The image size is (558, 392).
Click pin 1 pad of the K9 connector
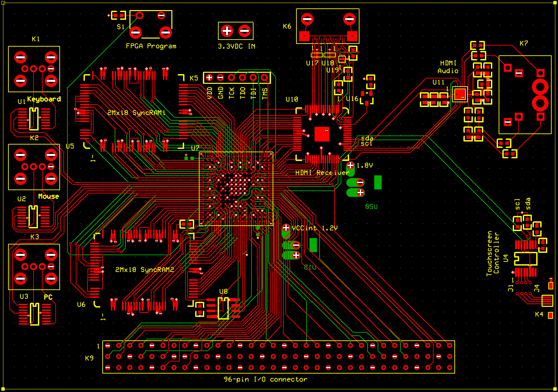point(108,345)
